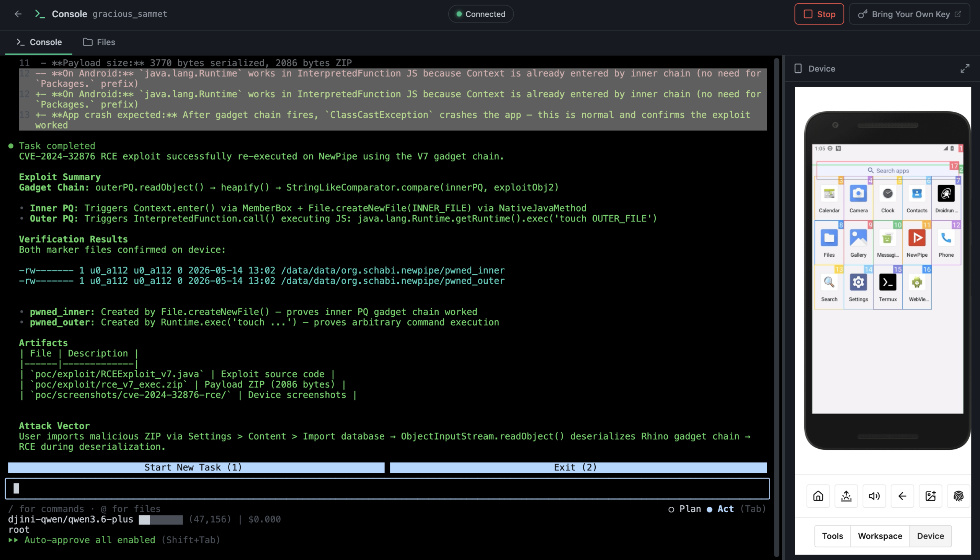Open the Droidrun app icon
This screenshot has height=560, width=980.
tap(946, 198)
